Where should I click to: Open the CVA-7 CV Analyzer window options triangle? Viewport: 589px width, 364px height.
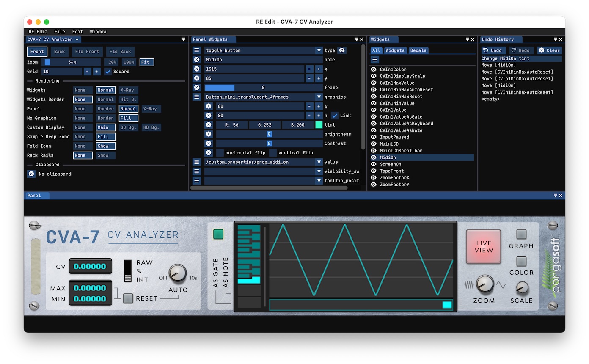[x=184, y=39]
